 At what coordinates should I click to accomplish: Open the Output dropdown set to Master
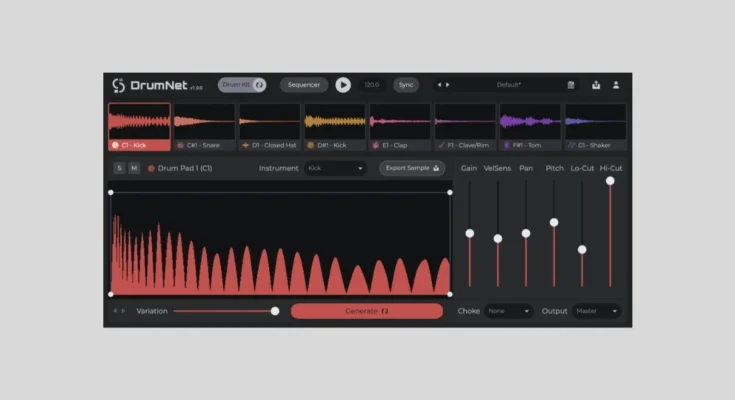pyautogui.click(x=596, y=311)
